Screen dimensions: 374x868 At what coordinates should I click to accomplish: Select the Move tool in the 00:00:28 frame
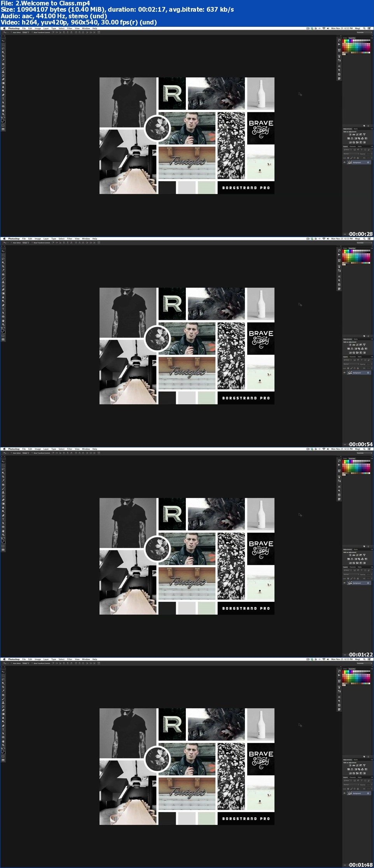click(x=3, y=41)
